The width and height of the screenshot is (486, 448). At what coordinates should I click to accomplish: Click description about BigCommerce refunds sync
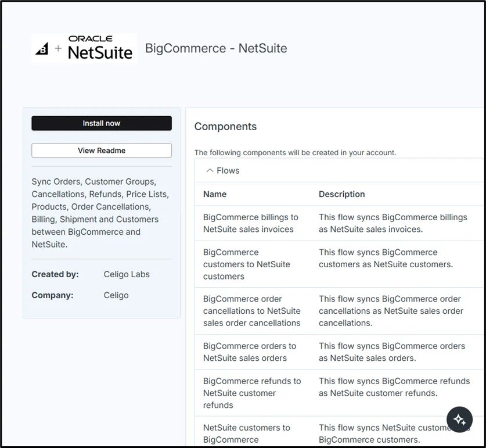coord(394,387)
